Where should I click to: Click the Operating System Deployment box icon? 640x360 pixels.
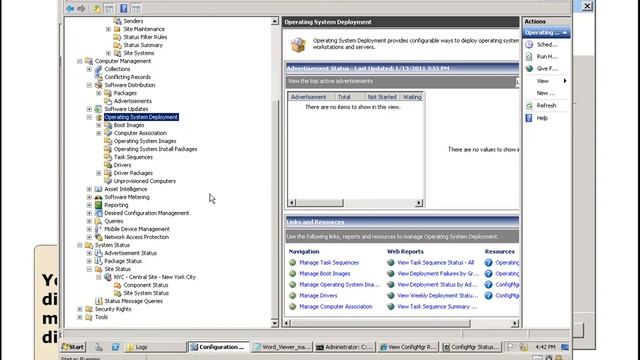[x=298, y=44]
